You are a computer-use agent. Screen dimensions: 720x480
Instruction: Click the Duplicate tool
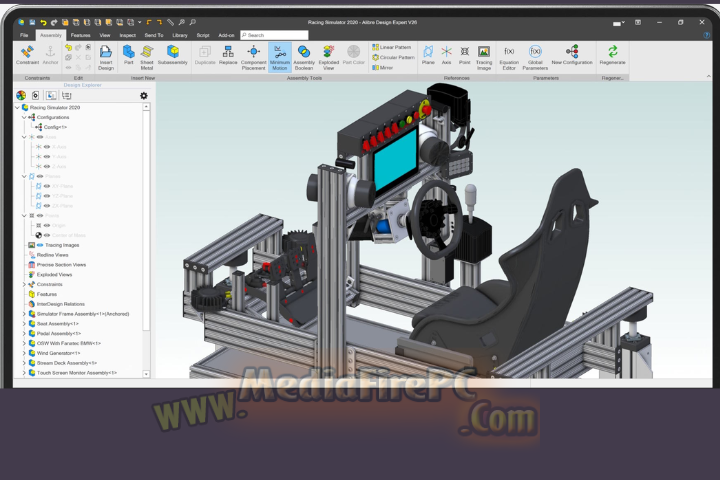pos(205,55)
